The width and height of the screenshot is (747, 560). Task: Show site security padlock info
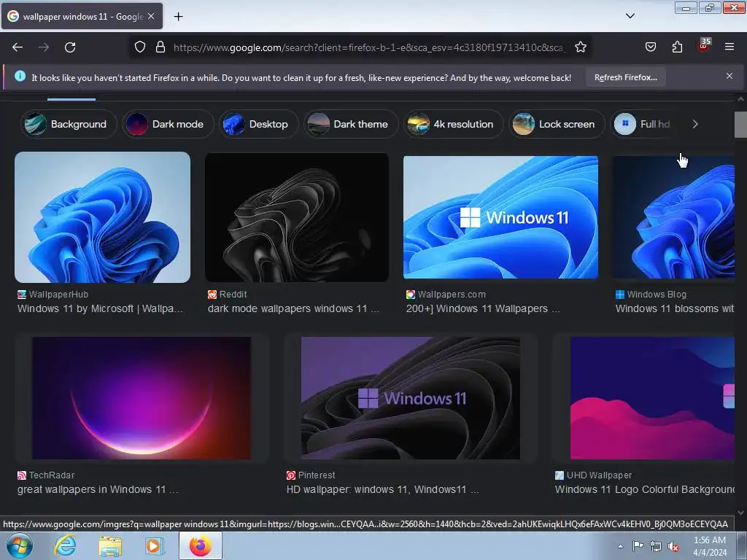(160, 47)
